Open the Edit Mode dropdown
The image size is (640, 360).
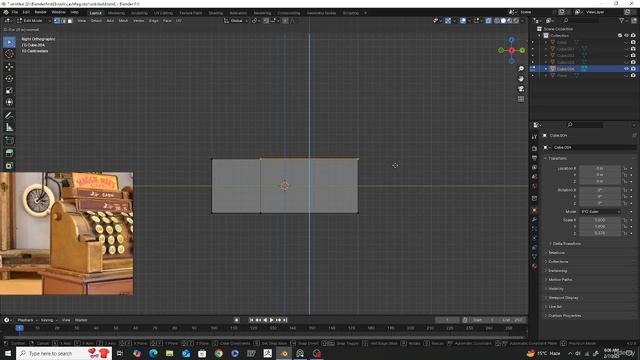coord(34,20)
